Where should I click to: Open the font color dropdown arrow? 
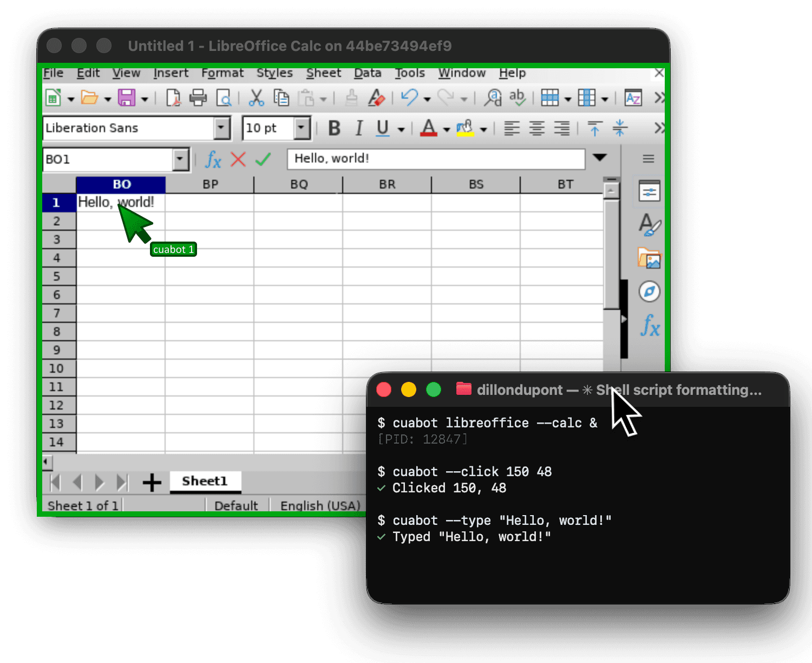click(x=447, y=129)
